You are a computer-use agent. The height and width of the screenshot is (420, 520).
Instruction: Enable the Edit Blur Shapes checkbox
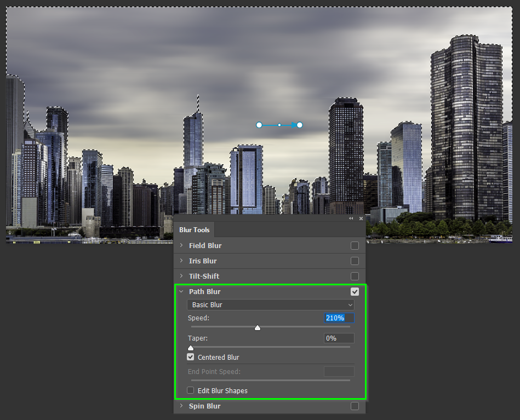(190, 390)
